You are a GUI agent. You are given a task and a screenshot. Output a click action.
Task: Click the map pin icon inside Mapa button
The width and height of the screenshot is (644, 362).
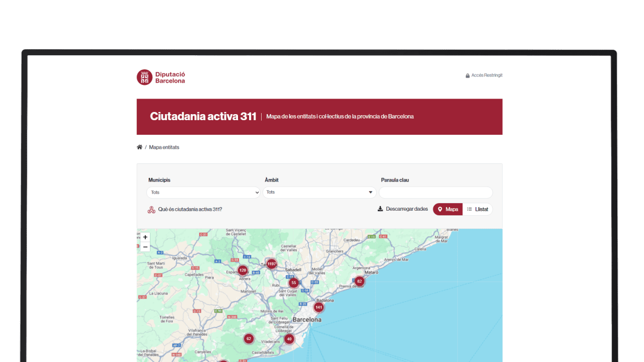(x=440, y=209)
